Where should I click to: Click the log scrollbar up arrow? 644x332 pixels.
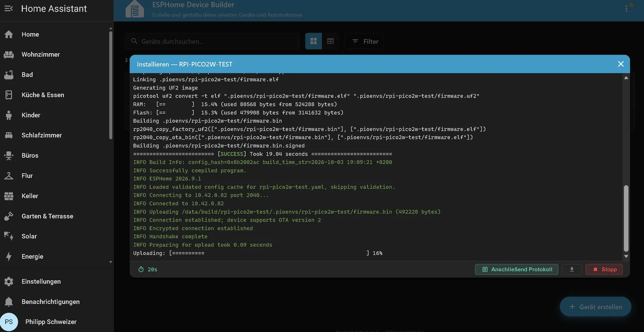[x=626, y=78]
